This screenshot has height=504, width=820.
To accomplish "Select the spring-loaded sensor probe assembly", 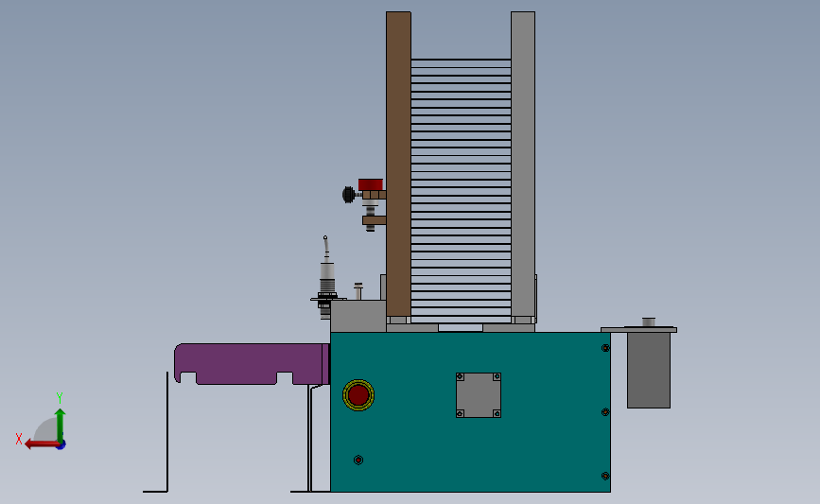I will coord(327,278).
